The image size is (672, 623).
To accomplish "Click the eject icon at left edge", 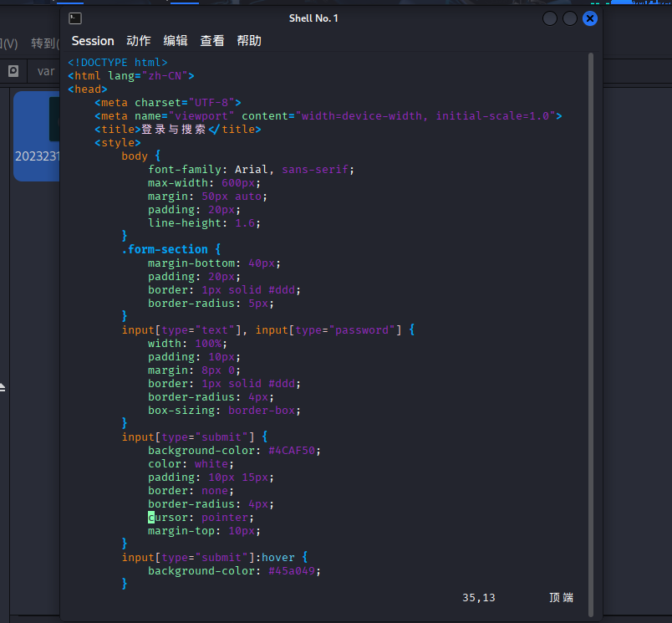I will (3, 388).
